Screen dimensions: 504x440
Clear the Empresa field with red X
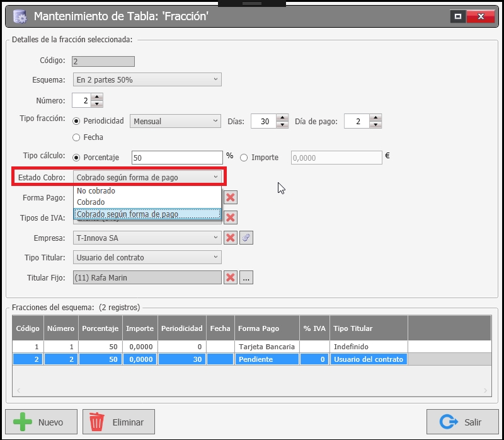[231, 238]
